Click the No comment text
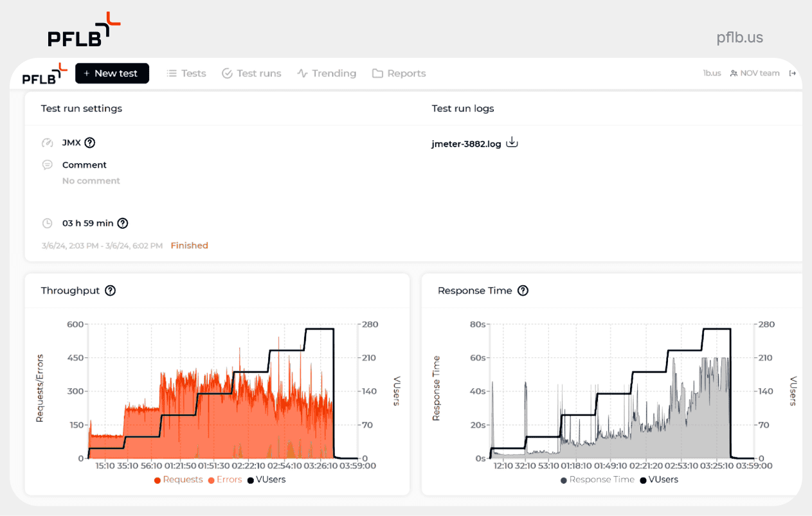 [91, 181]
